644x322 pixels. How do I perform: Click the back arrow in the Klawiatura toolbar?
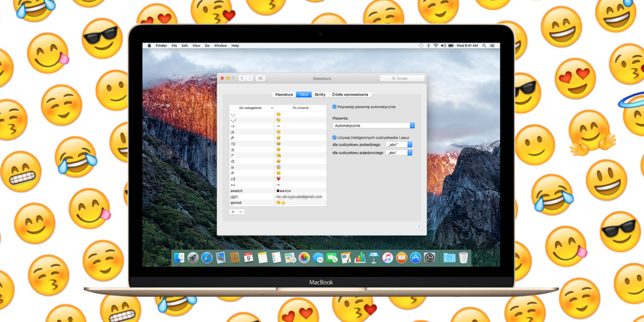click(x=242, y=79)
